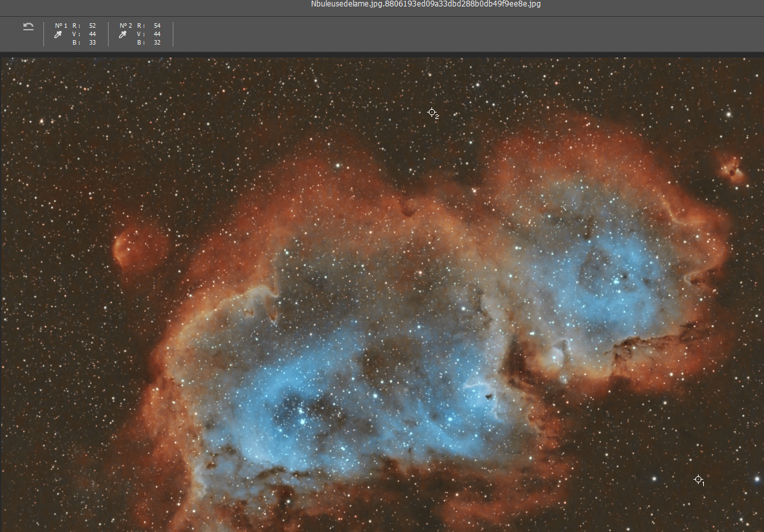Image resolution: width=764 pixels, height=532 pixels.
Task: Click the V value 44 of sampler 1
Action: pos(93,34)
